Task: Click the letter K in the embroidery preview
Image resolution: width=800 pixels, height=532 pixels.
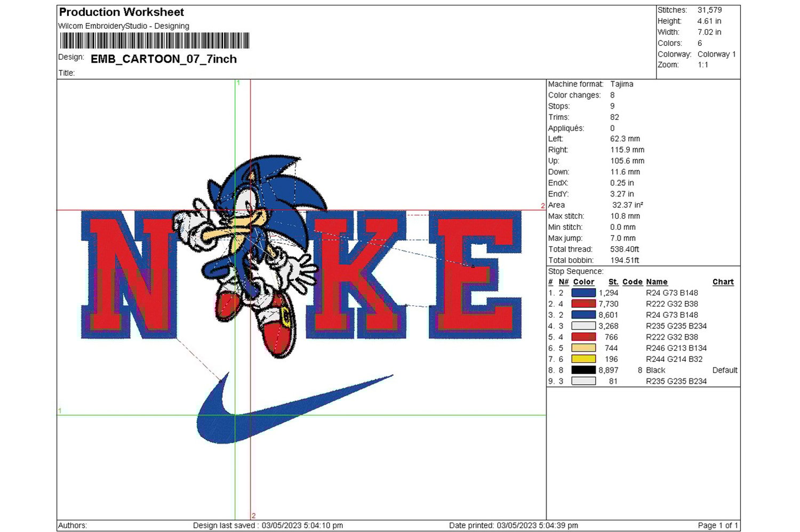Action: (356, 275)
